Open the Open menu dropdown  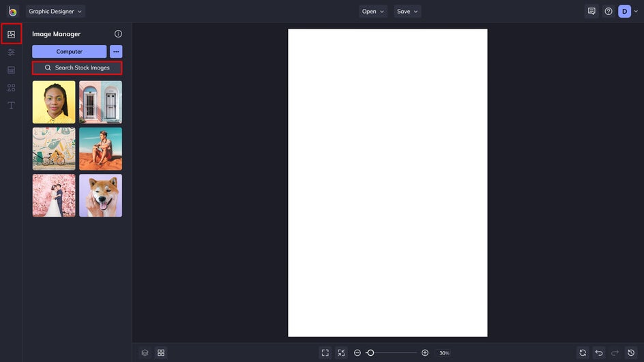(x=373, y=11)
